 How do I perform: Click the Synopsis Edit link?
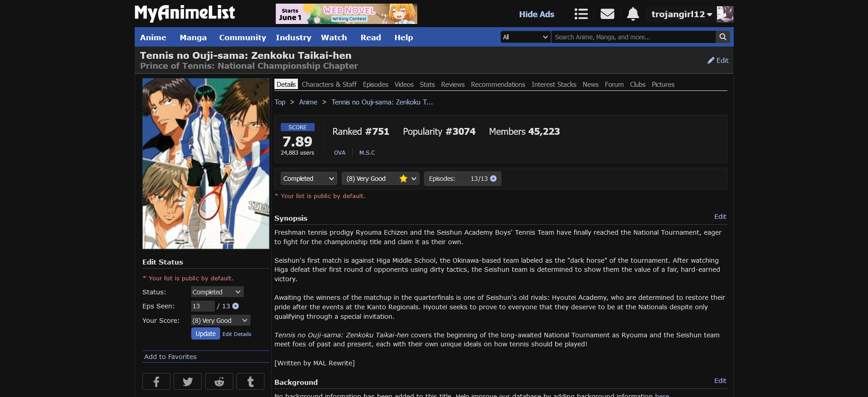720,217
